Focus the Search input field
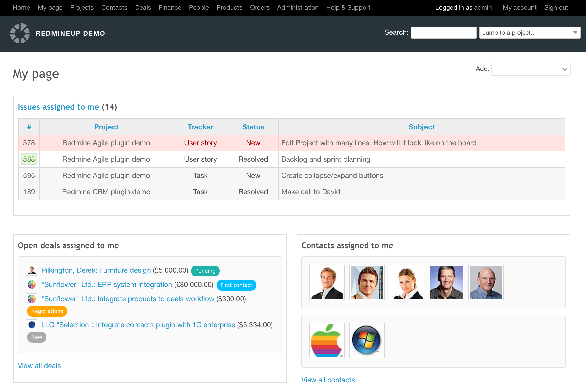The image size is (586, 392). point(443,33)
